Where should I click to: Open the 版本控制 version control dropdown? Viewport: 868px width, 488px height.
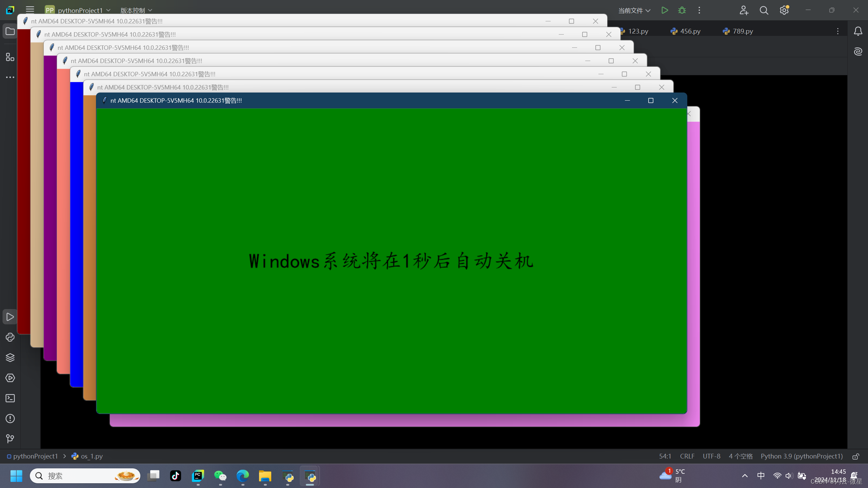[136, 11]
